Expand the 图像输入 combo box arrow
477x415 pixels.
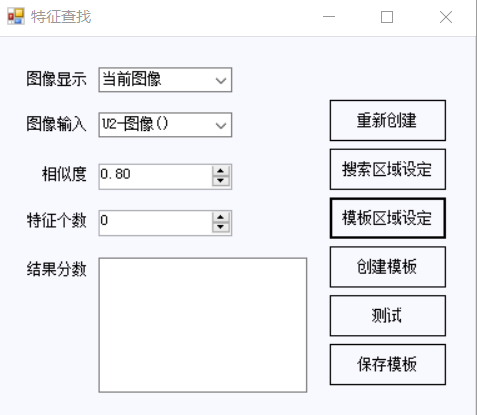[221, 125]
